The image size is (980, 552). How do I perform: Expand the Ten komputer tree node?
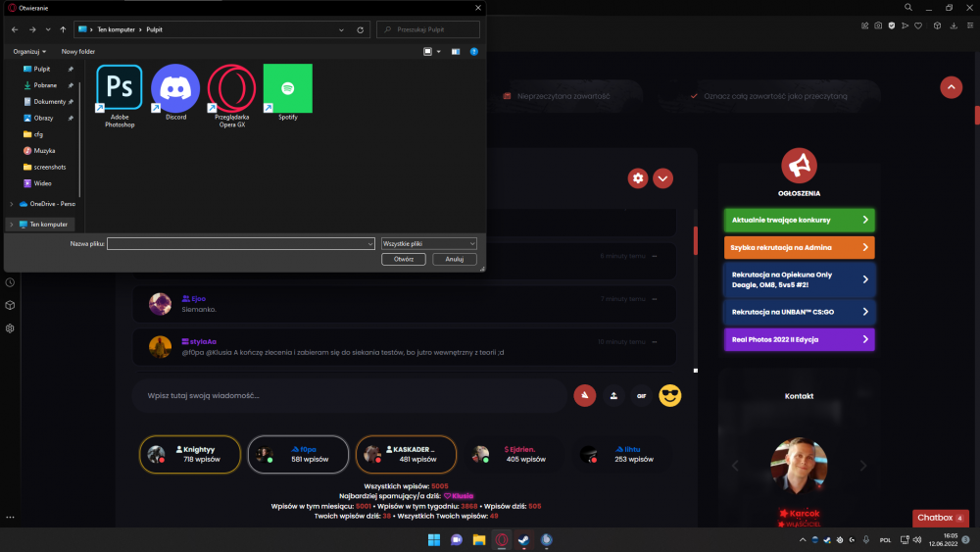[11, 225]
